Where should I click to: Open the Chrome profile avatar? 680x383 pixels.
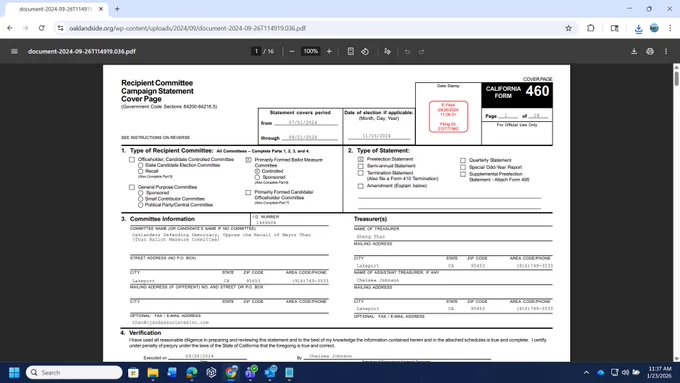(654, 28)
